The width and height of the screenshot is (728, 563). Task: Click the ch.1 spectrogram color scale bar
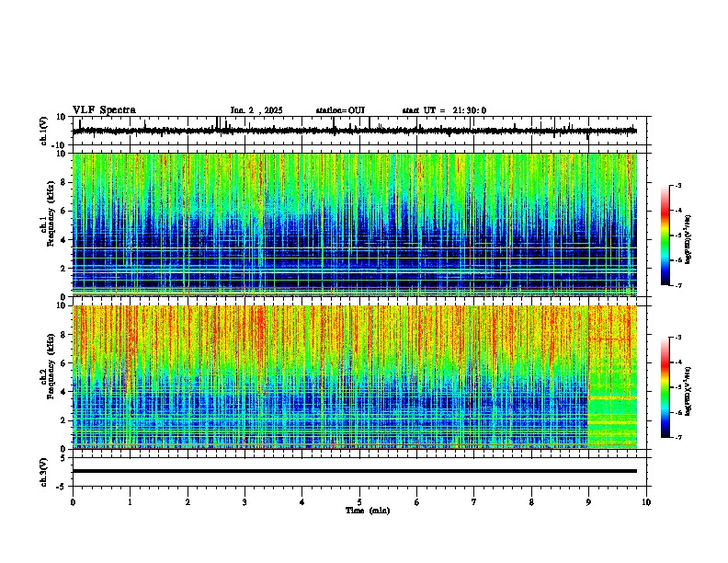pyautogui.click(x=665, y=236)
